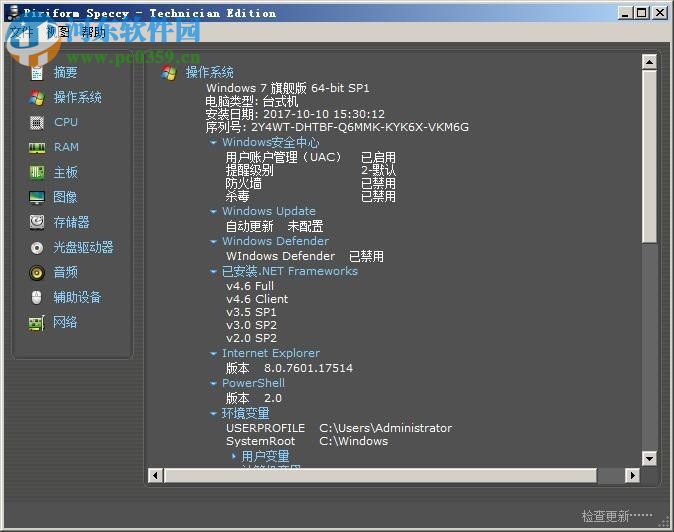Collapse the Windows Defender section
The height and width of the screenshot is (532, 674).
pos(213,242)
